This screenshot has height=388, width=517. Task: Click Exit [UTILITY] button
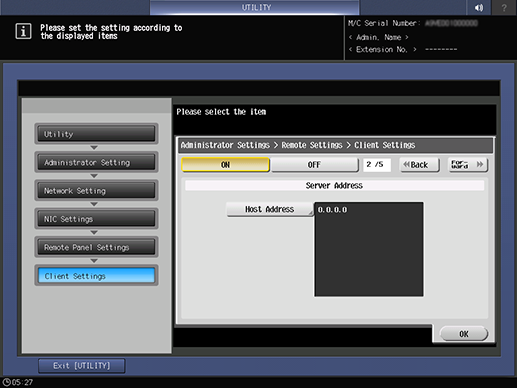(82, 366)
